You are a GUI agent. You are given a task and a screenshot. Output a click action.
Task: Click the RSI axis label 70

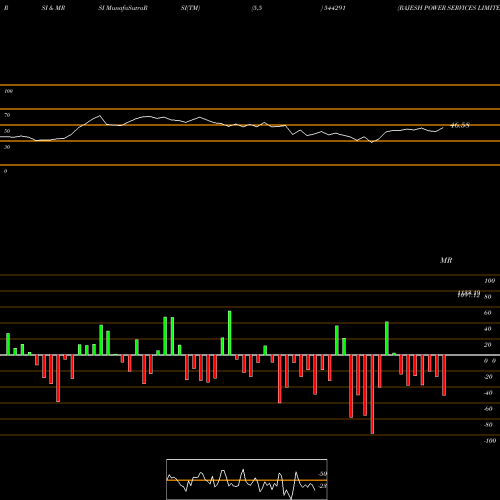tap(7, 115)
